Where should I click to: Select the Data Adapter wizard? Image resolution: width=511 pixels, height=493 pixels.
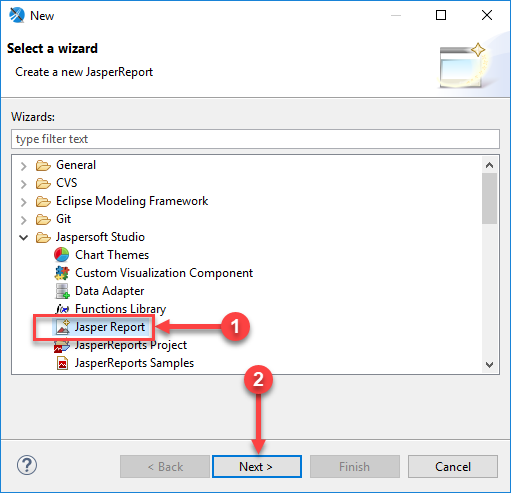tap(110, 291)
